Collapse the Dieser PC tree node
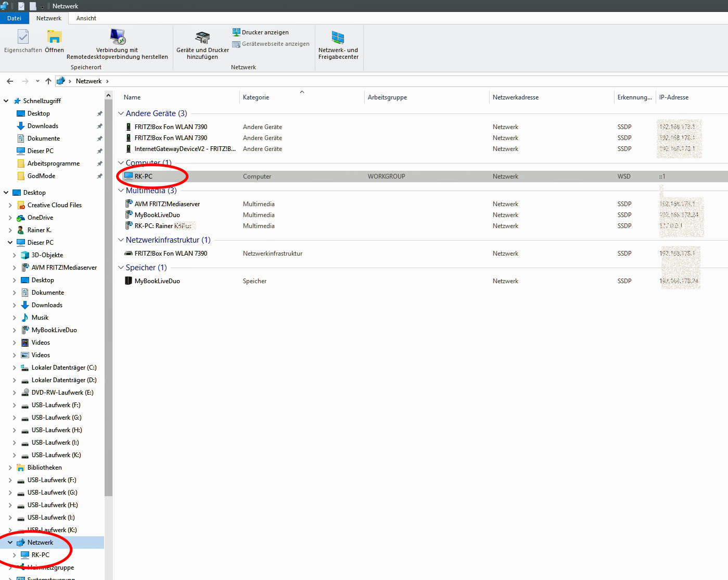The height and width of the screenshot is (580, 728). click(10, 243)
